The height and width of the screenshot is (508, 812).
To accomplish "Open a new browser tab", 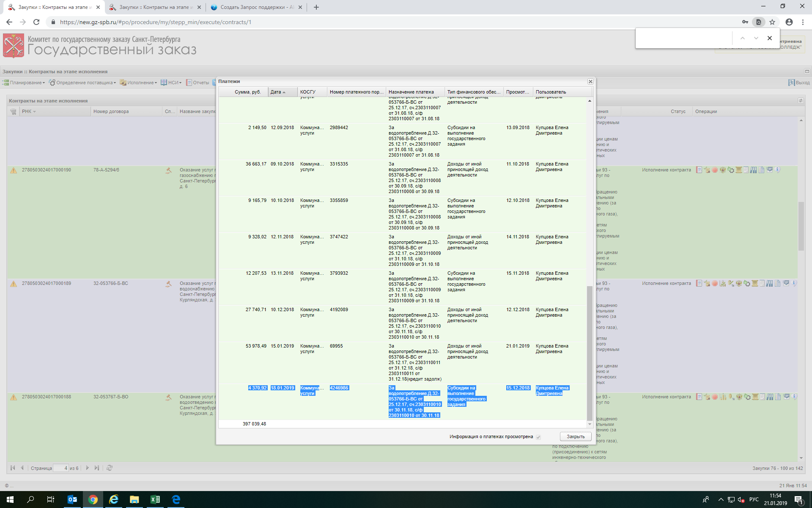I will [x=316, y=7].
